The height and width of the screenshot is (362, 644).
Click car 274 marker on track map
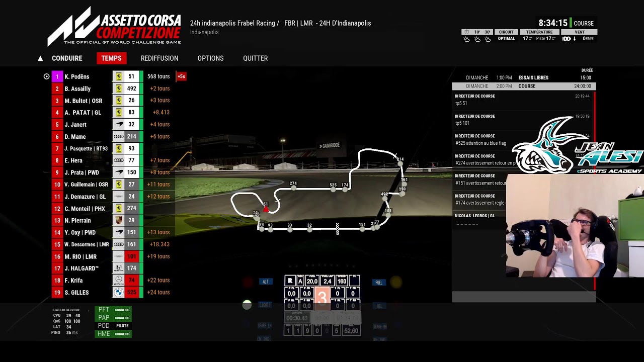(x=293, y=188)
